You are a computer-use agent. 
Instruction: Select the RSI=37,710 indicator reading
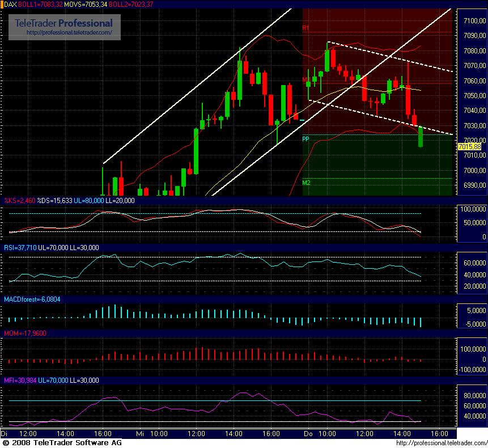tap(20, 248)
